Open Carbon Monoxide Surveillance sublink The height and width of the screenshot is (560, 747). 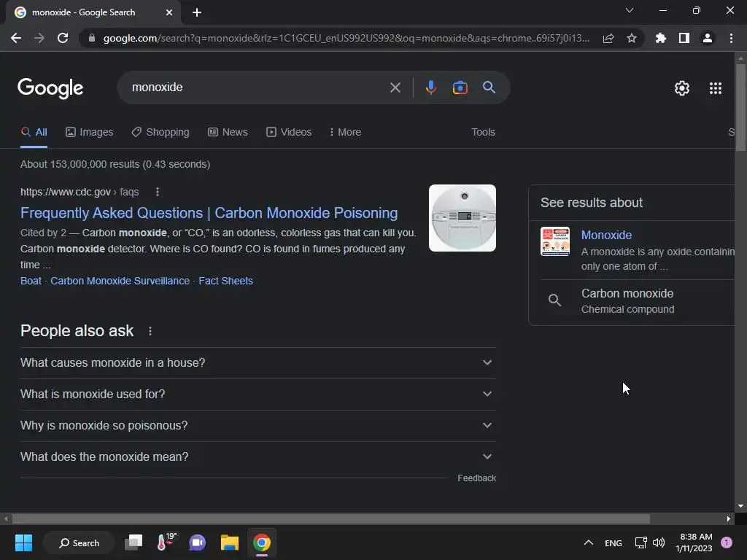(120, 281)
